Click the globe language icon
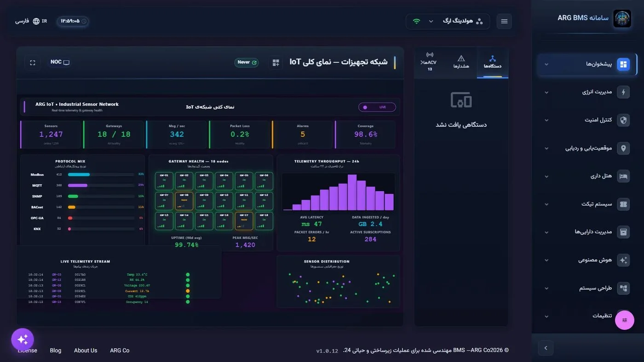This screenshot has height=362, width=644. pyautogui.click(x=36, y=21)
